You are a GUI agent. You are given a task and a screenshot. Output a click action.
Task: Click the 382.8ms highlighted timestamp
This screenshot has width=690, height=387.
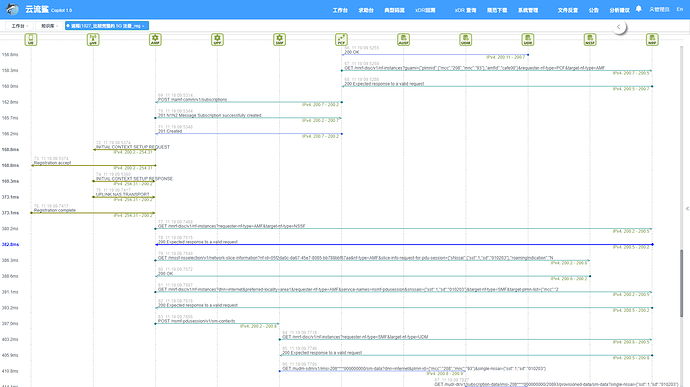(10, 244)
